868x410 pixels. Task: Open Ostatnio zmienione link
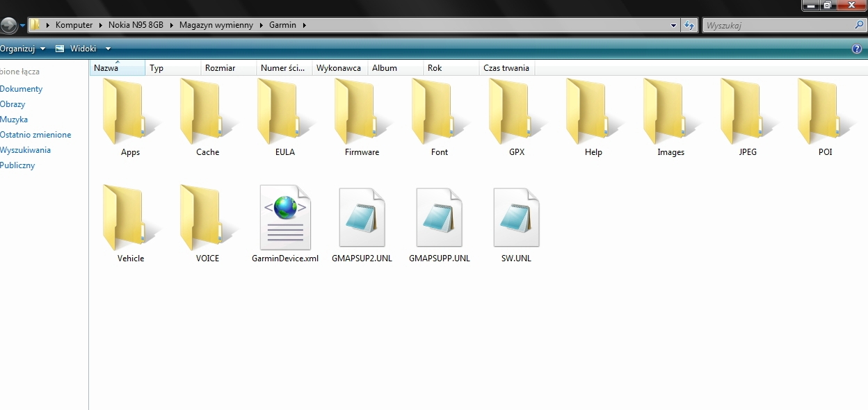35,135
